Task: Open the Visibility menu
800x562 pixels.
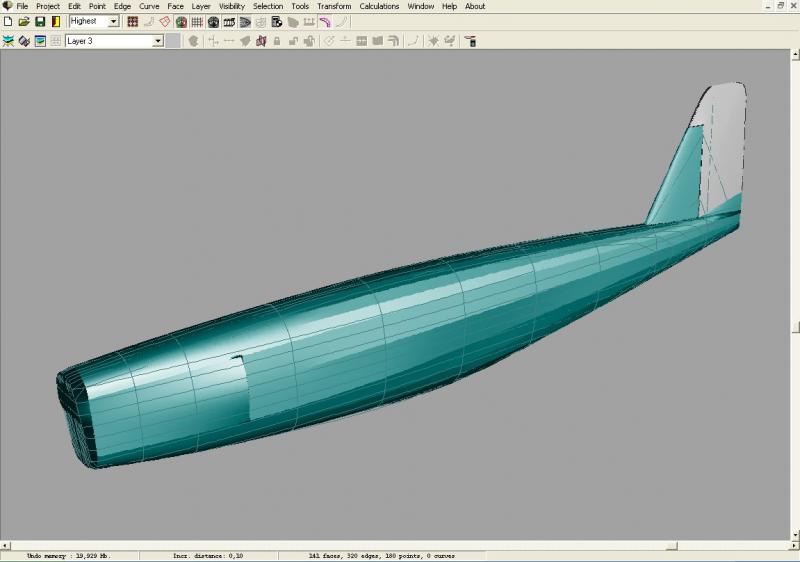Action: click(x=231, y=6)
